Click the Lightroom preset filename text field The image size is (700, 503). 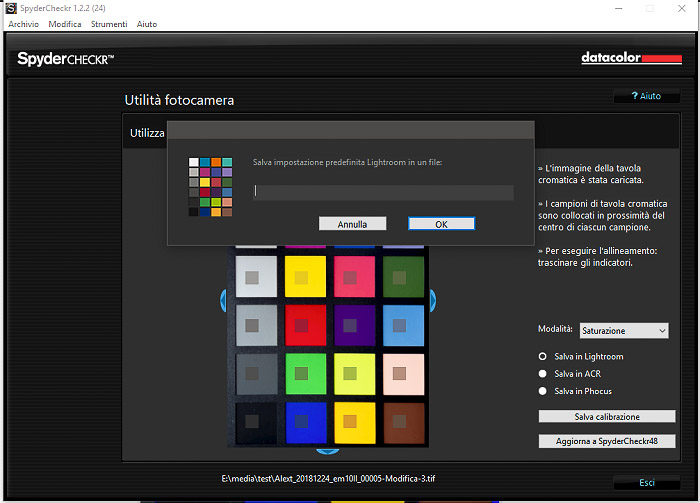383,192
